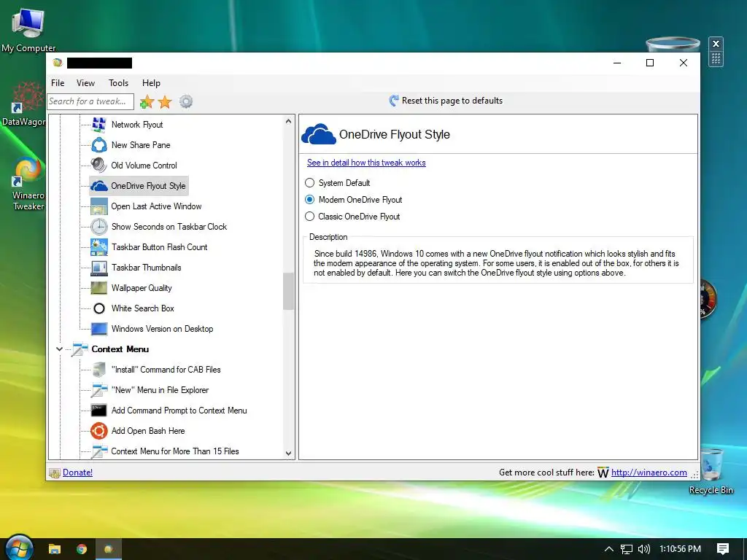The width and height of the screenshot is (747, 560).
Task: Launch Chrome from the taskbar
Action: (82, 549)
